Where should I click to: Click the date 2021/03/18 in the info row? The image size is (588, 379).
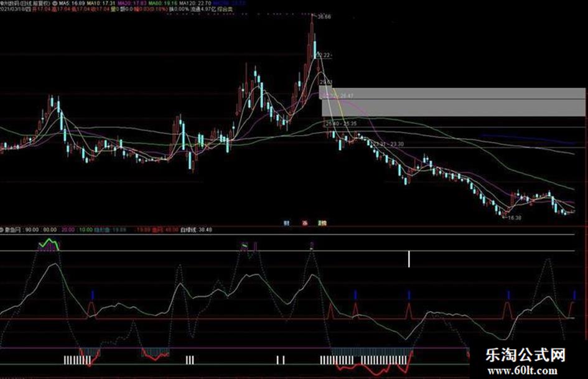click(x=13, y=9)
